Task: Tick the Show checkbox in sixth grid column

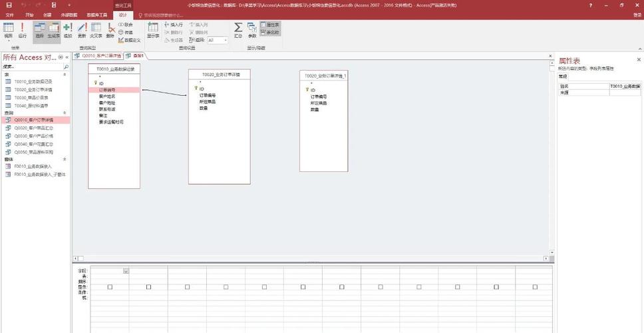Action: coord(303,287)
